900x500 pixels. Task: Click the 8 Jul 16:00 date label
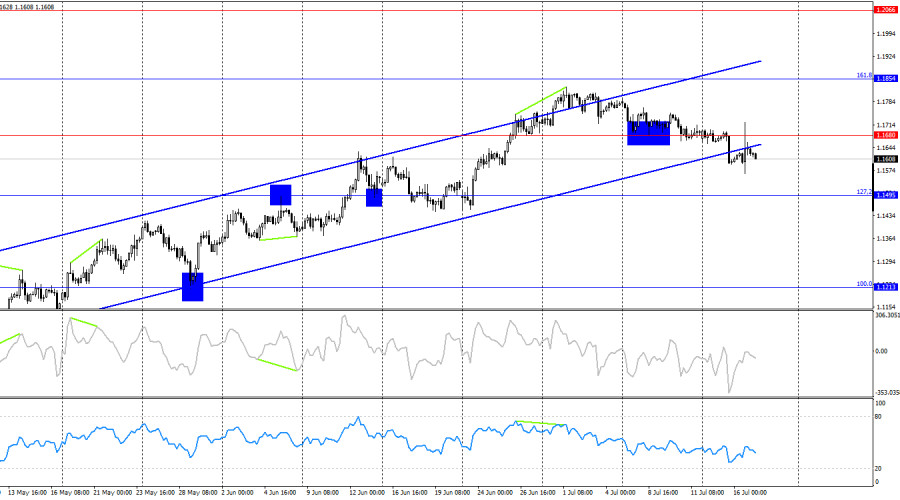click(663, 493)
